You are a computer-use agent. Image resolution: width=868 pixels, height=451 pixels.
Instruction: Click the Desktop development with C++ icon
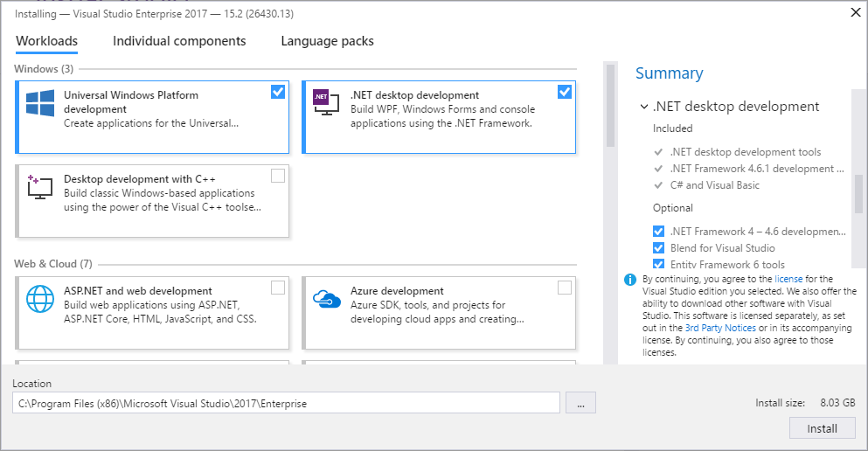[40, 187]
